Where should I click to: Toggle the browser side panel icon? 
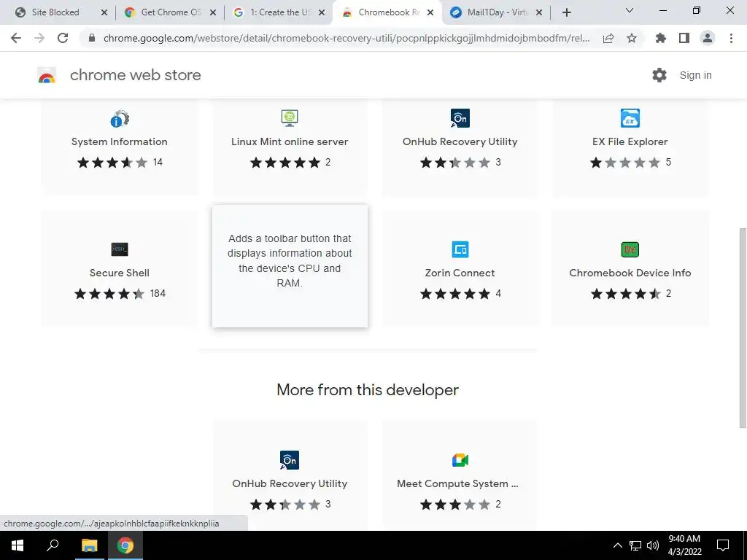[684, 38]
